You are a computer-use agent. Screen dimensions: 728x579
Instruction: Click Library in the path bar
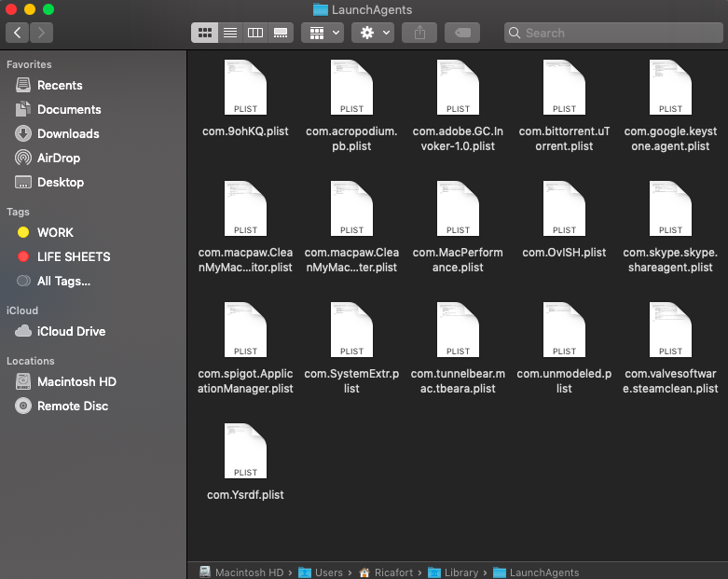pos(460,572)
